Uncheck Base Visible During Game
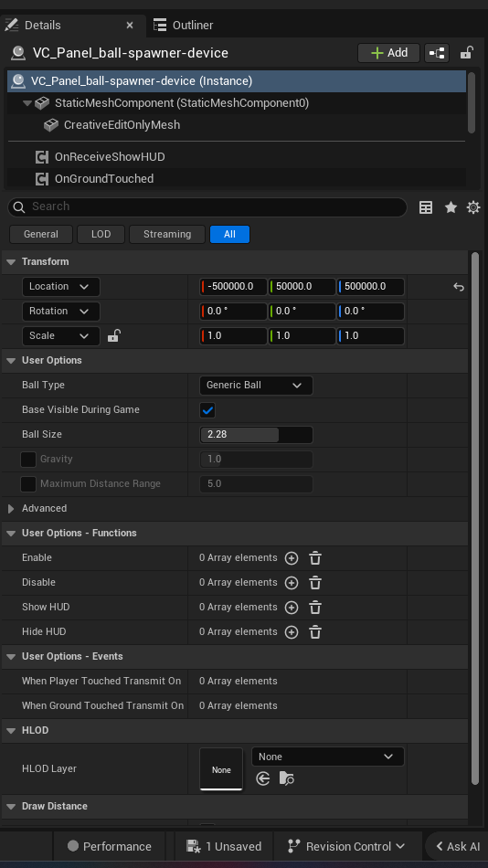Screen dimensions: 488x868 (207, 410)
